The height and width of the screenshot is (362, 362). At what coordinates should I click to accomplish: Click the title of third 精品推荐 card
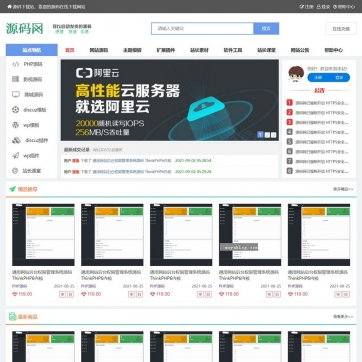coord(181,275)
